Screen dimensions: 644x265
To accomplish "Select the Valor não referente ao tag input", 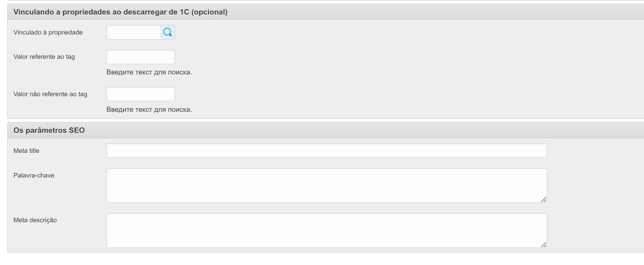I will (x=141, y=94).
